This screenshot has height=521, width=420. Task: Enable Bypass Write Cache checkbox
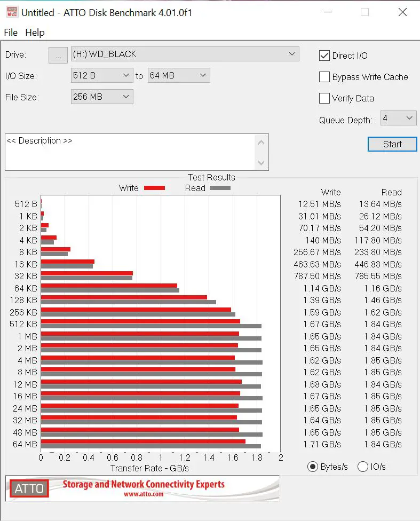(x=324, y=77)
